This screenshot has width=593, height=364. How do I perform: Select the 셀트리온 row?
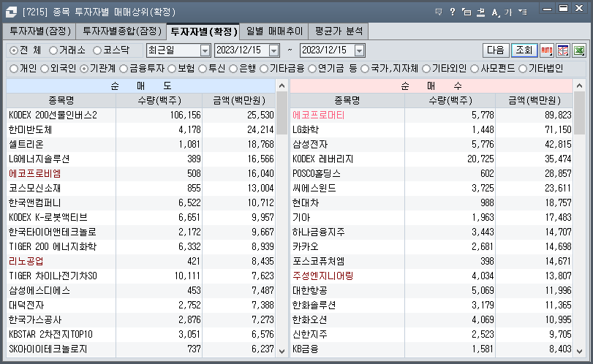140,145
